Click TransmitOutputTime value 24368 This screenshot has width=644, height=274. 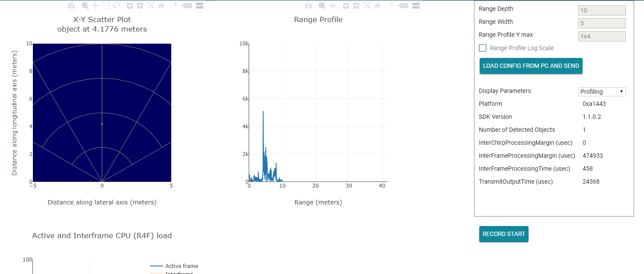point(591,182)
